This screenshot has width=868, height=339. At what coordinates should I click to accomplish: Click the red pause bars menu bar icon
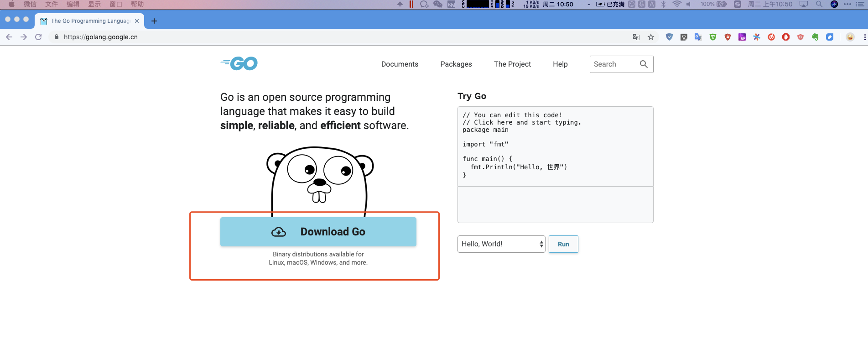411,4
